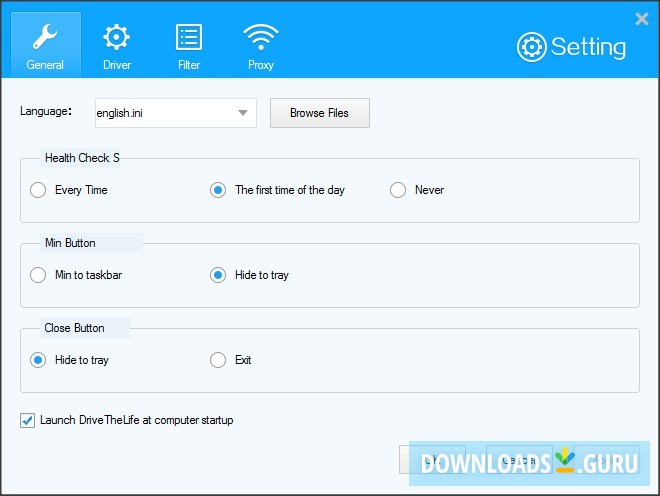Click the Min Button group title

[x=70, y=243]
